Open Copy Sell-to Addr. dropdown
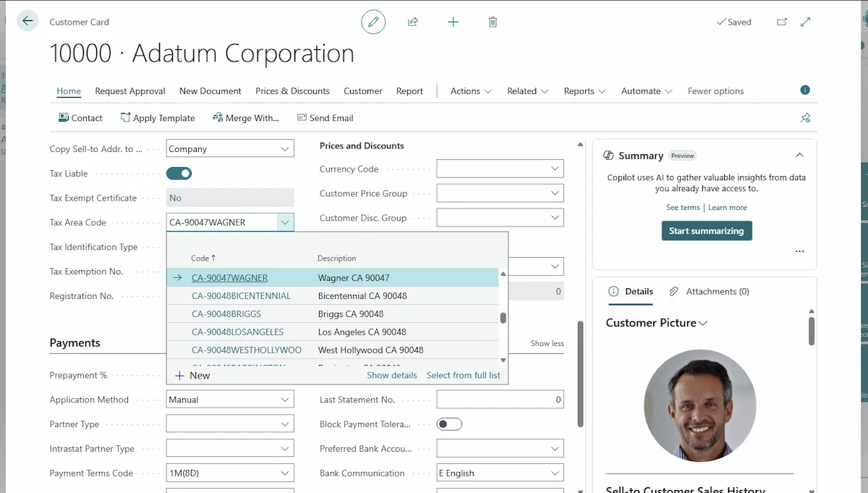 (285, 148)
